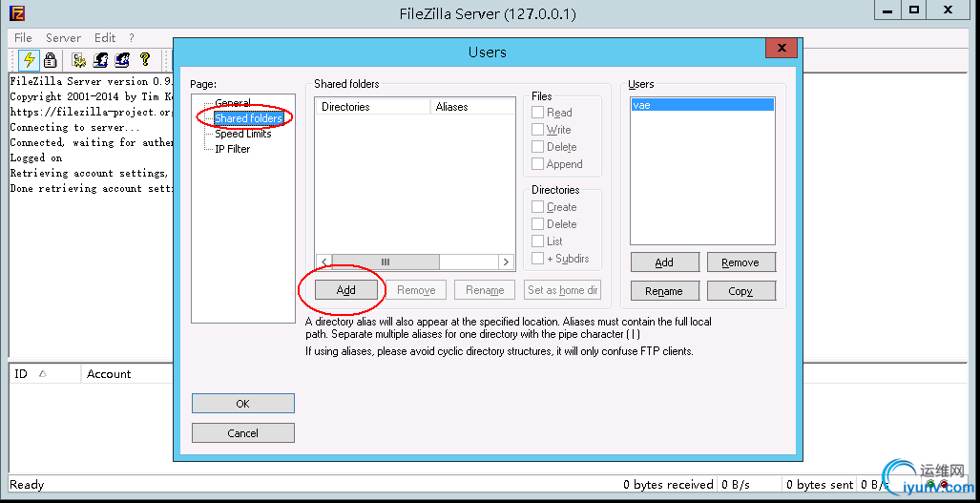Minimize the FileZilla Server window
Viewport: 980px width, 503px height.
tap(886, 10)
